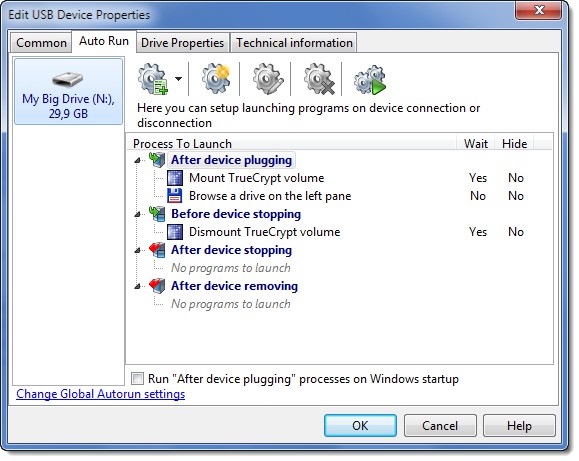
Task: Click the Mount TrueCrypt volume icon
Action: 175,178
